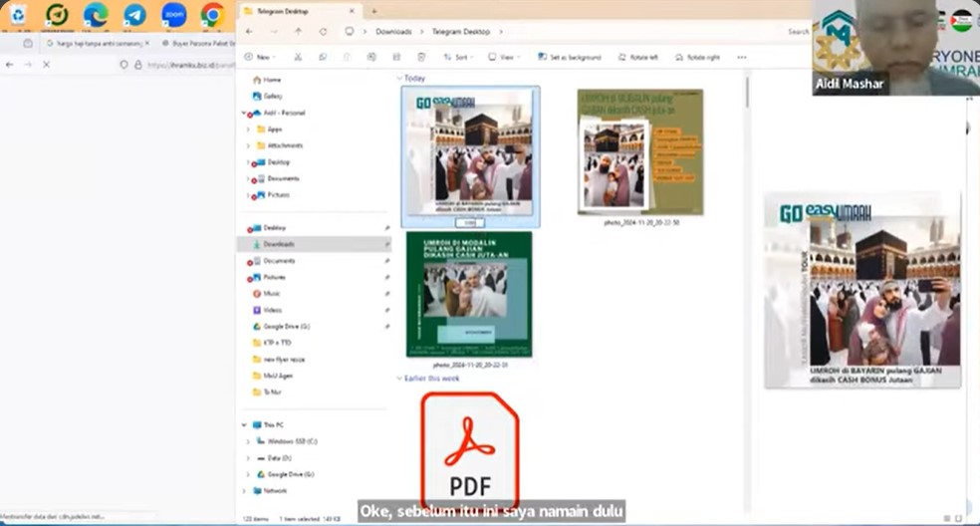Refresh the current Explorer folder

(x=324, y=32)
